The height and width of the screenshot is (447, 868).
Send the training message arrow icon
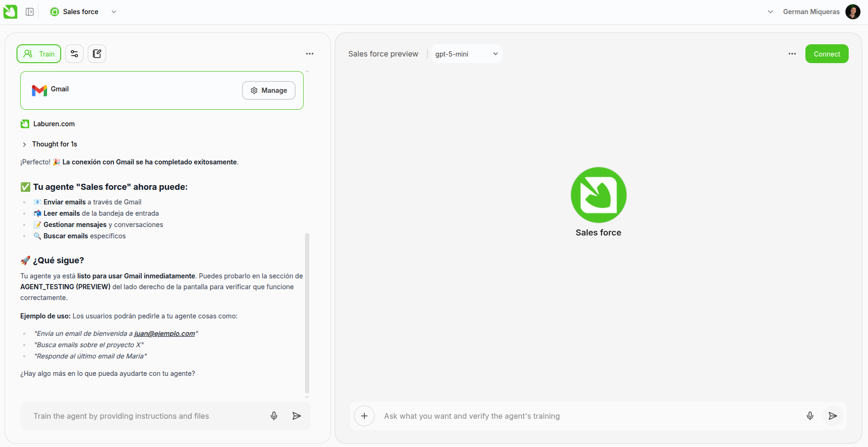click(297, 416)
